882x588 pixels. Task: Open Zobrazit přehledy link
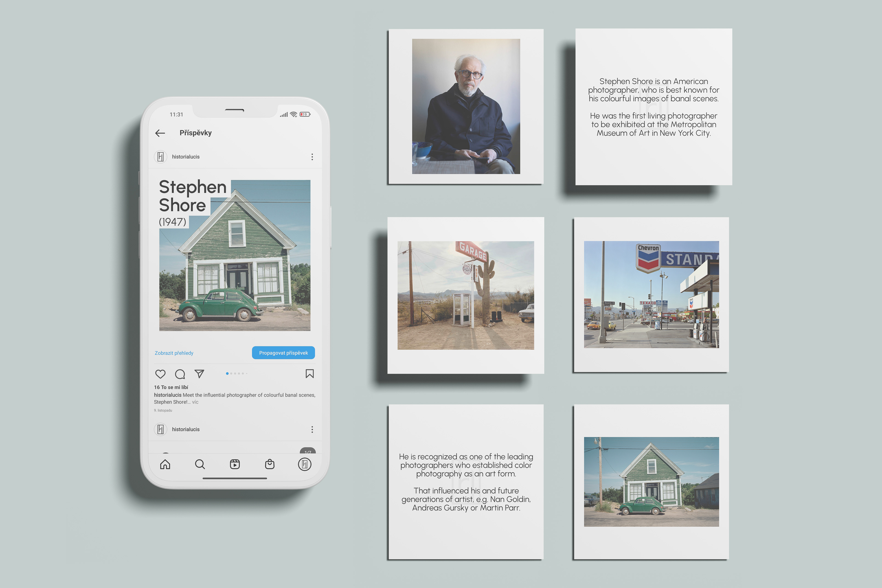point(174,353)
